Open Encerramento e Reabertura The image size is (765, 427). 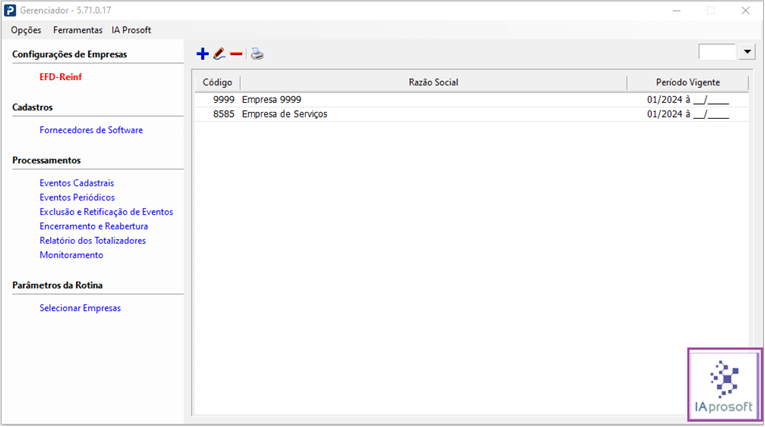pyautogui.click(x=94, y=226)
